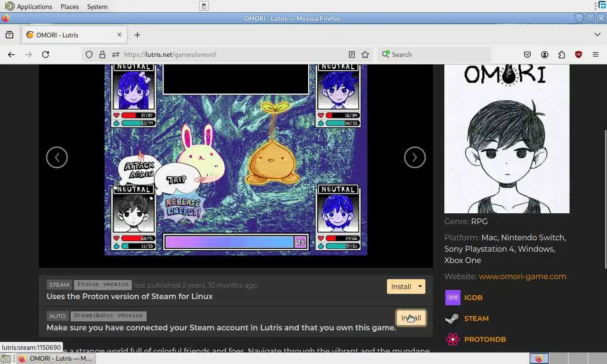Reload the current page
The width and height of the screenshot is (607, 364).
pos(46,55)
